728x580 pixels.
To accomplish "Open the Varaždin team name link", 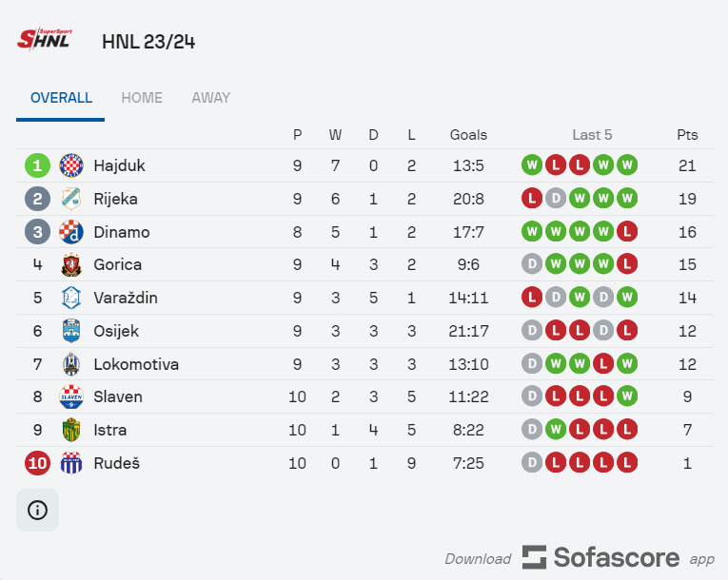I will [x=126, y=298].
